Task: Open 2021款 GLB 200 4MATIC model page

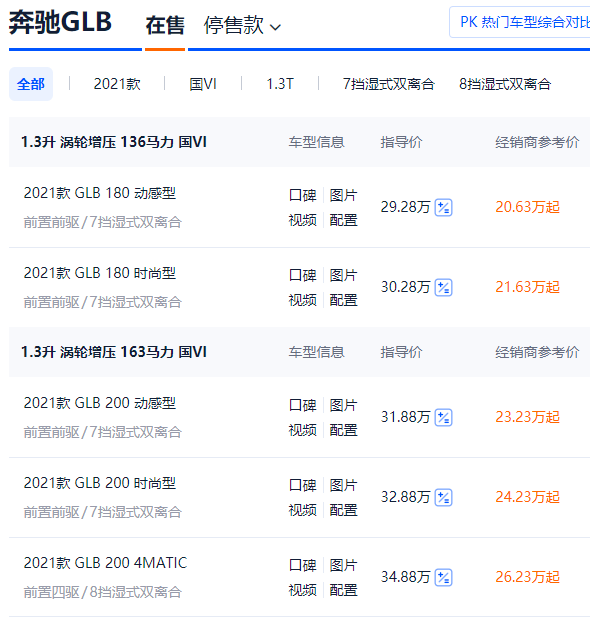Action: [x=105, y=563]
